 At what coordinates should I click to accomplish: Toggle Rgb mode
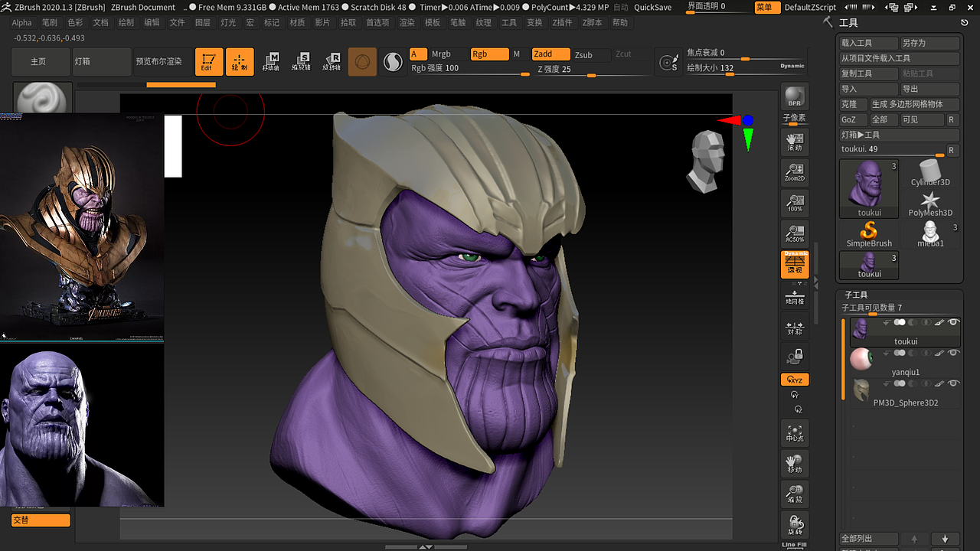(x=488, y=54)
